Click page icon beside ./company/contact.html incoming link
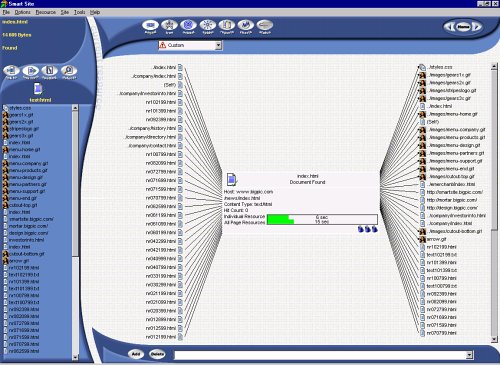The height and width of the screenshot is (365, 500). coord(180,146)
